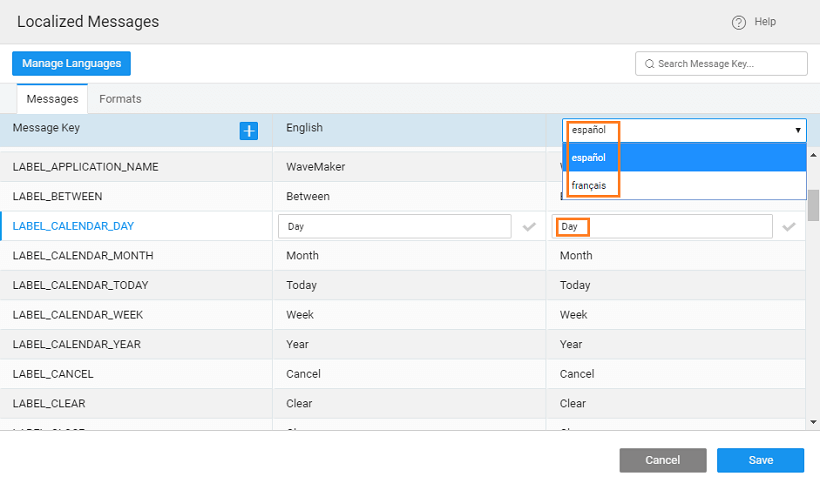The height and width of the screenshot is (490, 820).
Task: Click the search magnifier icon
Action: point(649,64)
